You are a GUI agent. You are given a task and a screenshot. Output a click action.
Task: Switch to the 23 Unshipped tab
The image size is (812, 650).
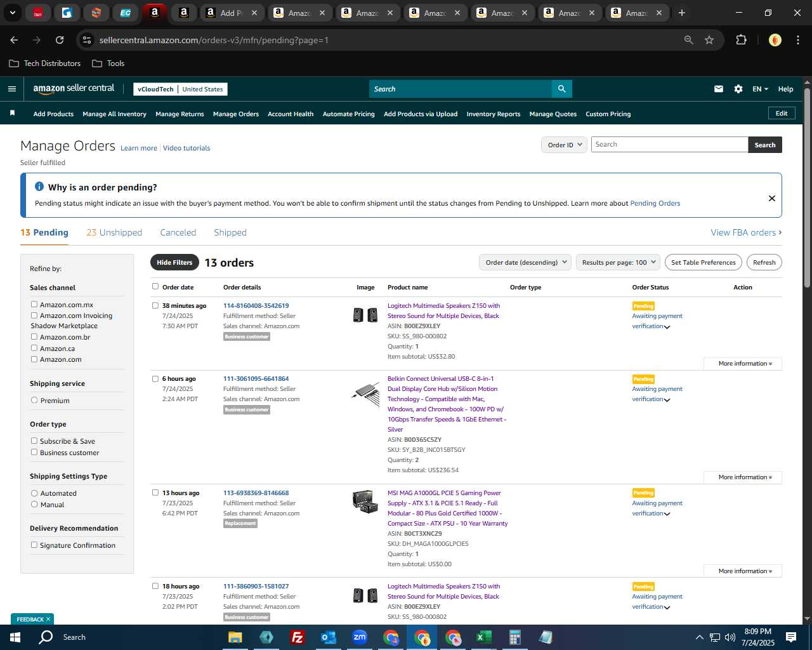pyautogui.click(x=114, y=232)
